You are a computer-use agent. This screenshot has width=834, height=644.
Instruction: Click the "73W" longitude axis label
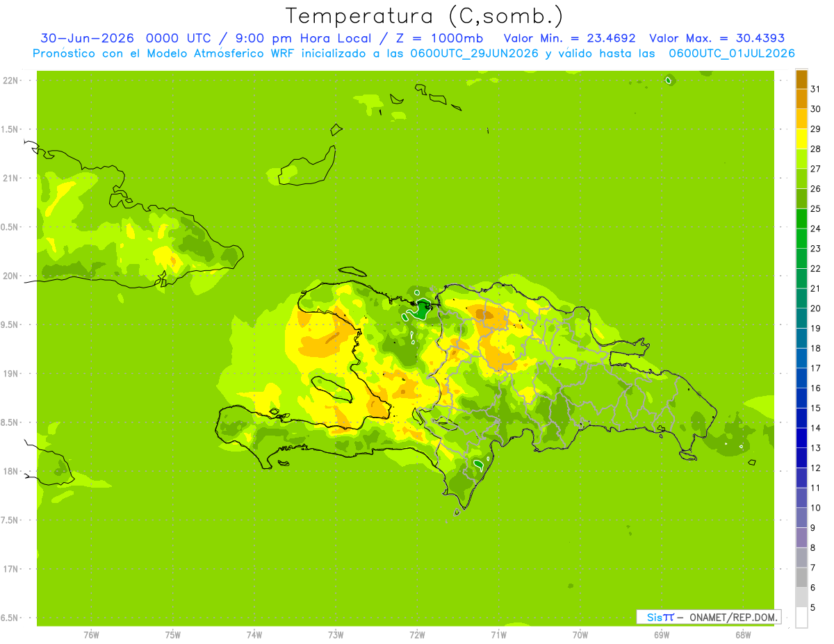(336, 635)
